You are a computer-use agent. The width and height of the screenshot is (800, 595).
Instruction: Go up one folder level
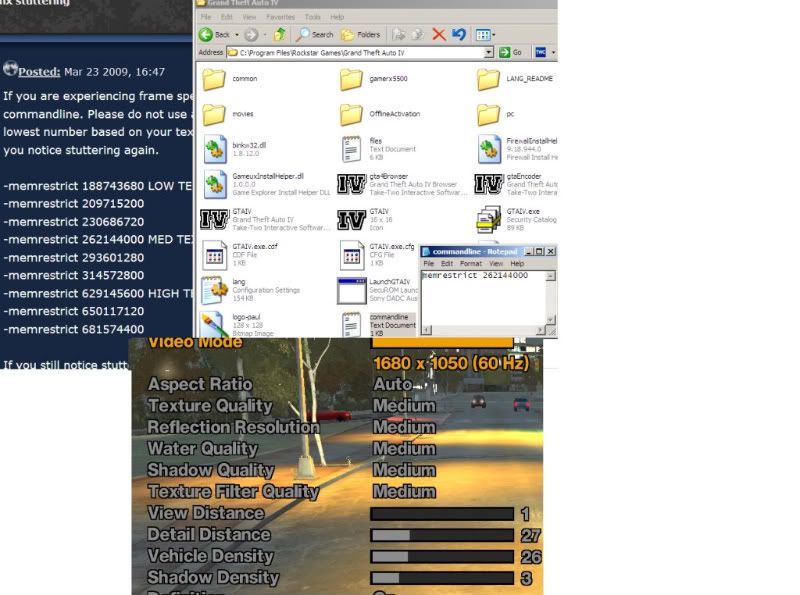(280, 35)
